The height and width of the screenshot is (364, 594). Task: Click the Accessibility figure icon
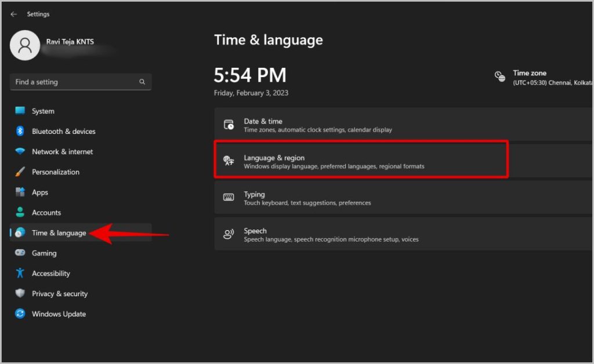pos(20,273)
